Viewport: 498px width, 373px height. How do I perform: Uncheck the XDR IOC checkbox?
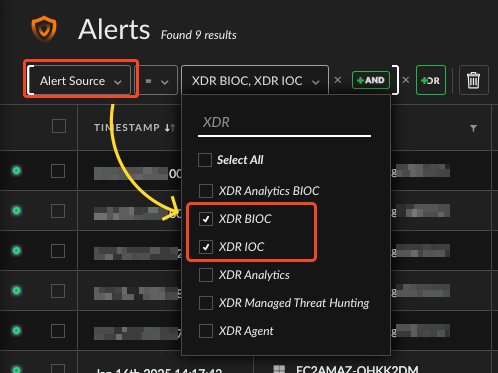tap(206, 247)
